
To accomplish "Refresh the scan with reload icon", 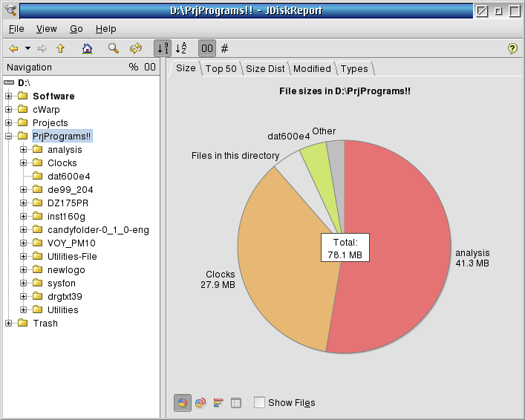I will 136,49.
